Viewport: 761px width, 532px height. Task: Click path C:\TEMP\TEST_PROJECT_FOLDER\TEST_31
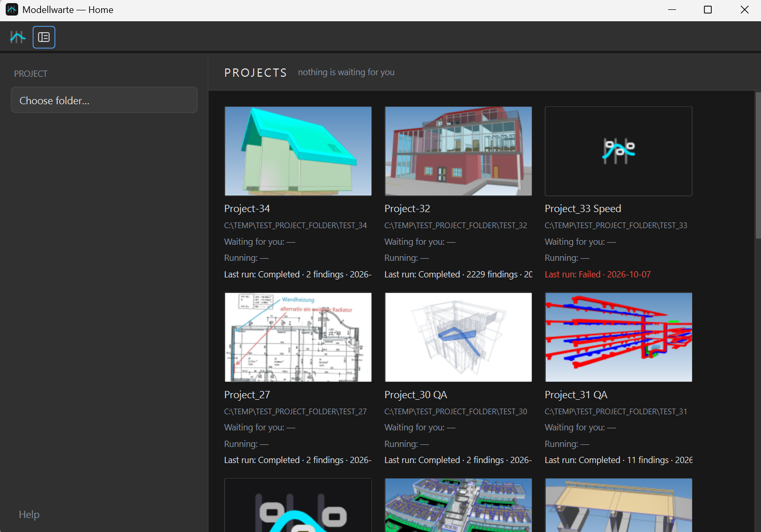(x=616, y=412)
